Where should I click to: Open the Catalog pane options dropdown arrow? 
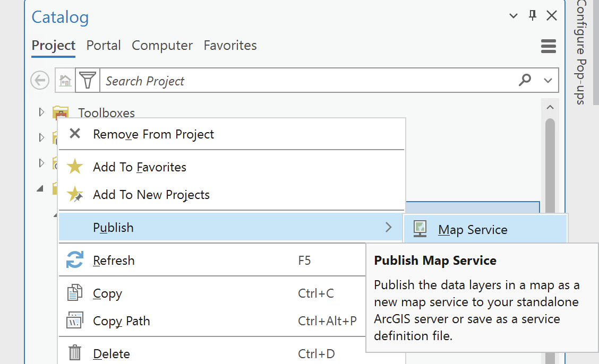click(x=514, y=15)
